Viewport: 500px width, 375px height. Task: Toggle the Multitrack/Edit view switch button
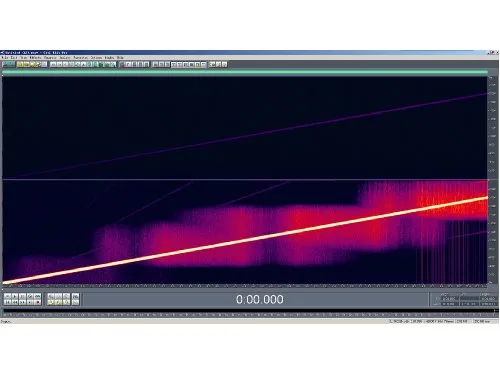pyautogui.click(x=8, y=64)
